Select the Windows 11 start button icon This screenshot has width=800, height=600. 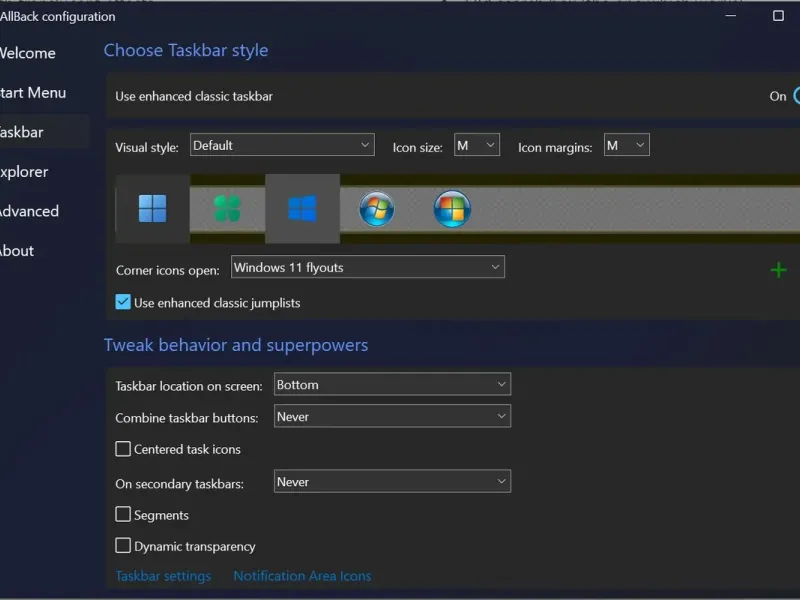[x=153, y=209]
